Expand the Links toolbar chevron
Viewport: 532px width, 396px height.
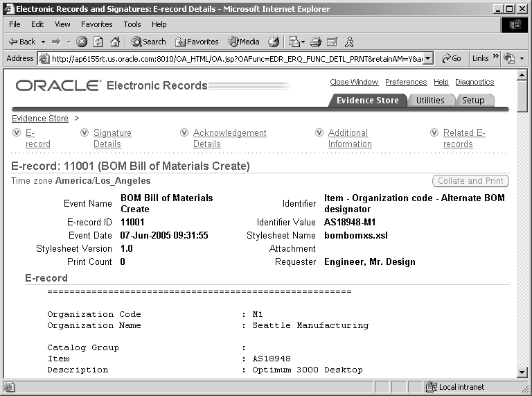coord(496,55)
